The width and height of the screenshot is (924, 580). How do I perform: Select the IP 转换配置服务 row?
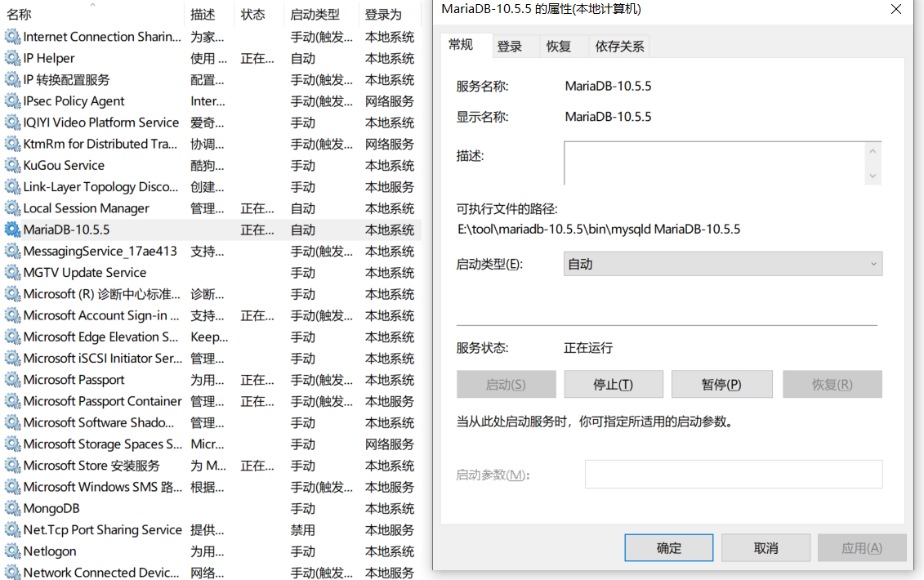212,79
